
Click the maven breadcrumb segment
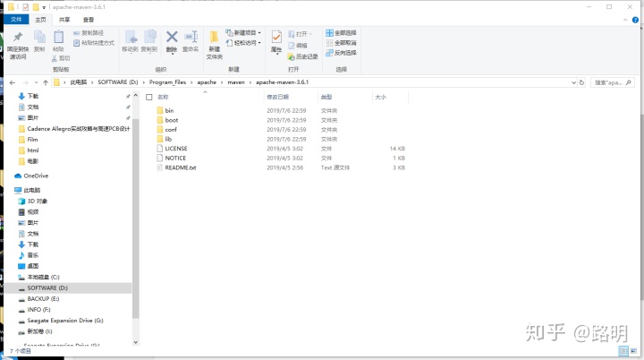pos(236,82)
